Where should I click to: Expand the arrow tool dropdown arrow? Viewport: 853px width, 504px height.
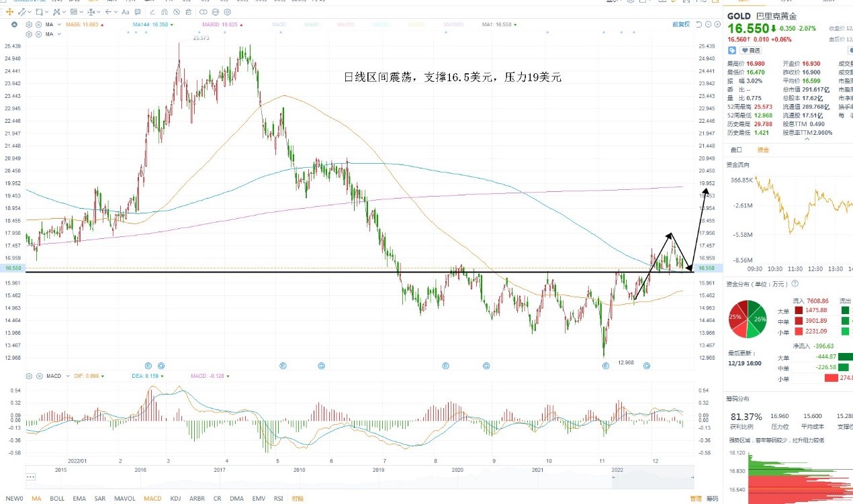pos(116,11)
